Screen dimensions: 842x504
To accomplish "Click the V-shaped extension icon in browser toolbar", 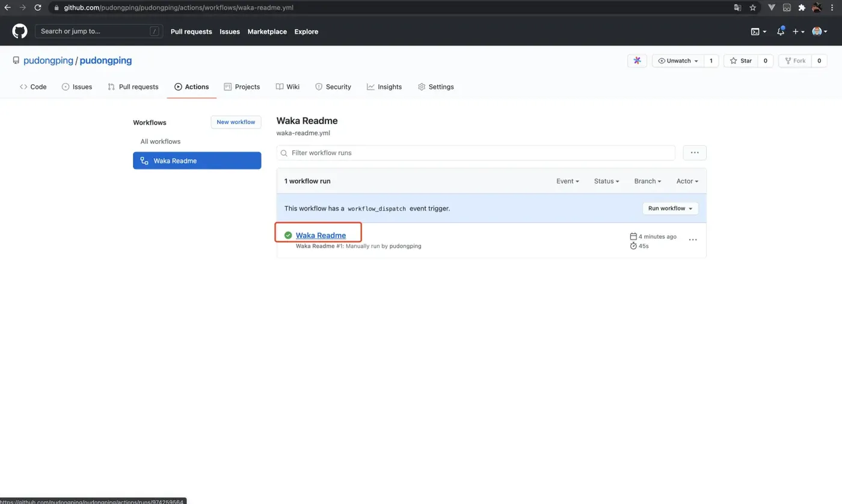I will pos(772,8).
